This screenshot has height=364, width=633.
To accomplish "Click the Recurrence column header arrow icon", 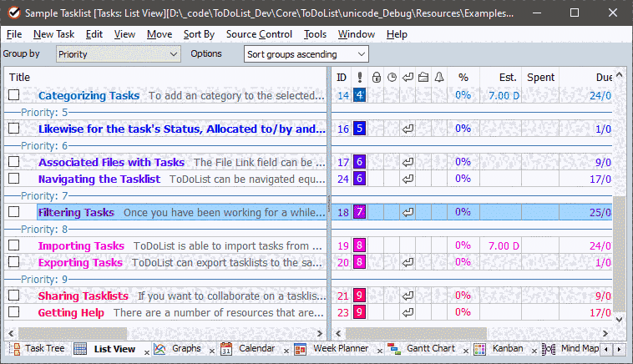I will [408, 77].
